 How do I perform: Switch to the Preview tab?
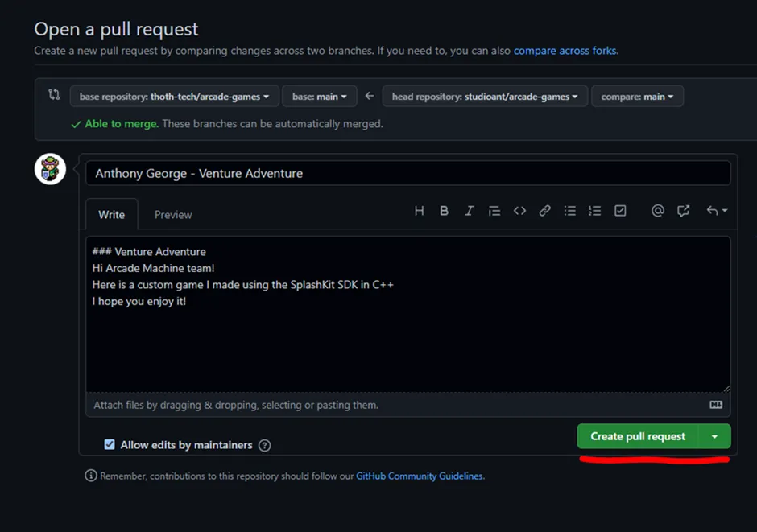(173, 215)
